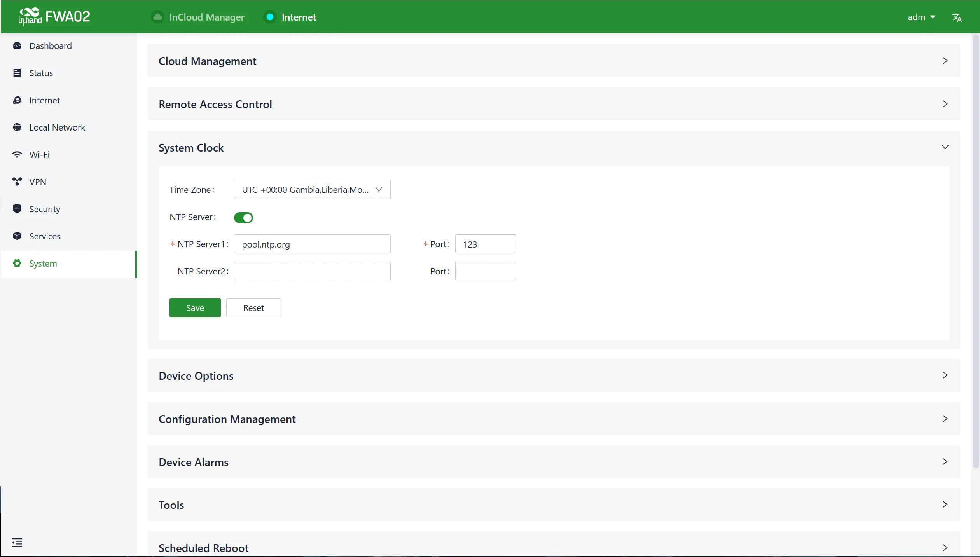This screenshot has width=980, height=557.
Task: Select the Services menu item
Action: click(68, 236)
